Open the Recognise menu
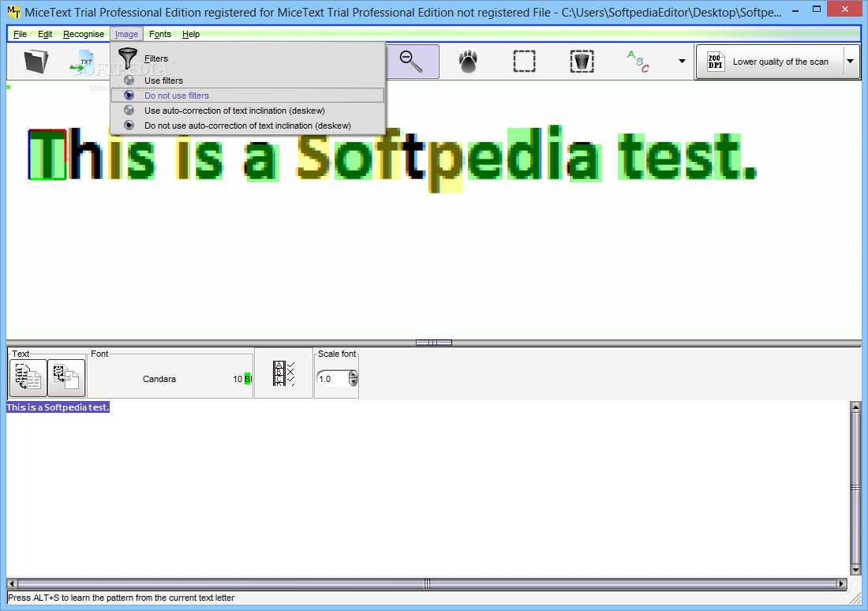 [84, 34]
